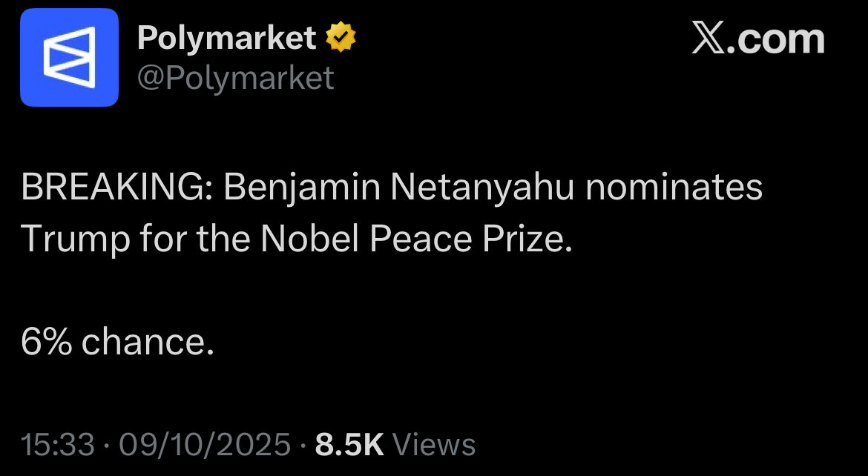The image size is (868, 476).
Task: Click the word "chance." in the post
Action: click(148, 341)
